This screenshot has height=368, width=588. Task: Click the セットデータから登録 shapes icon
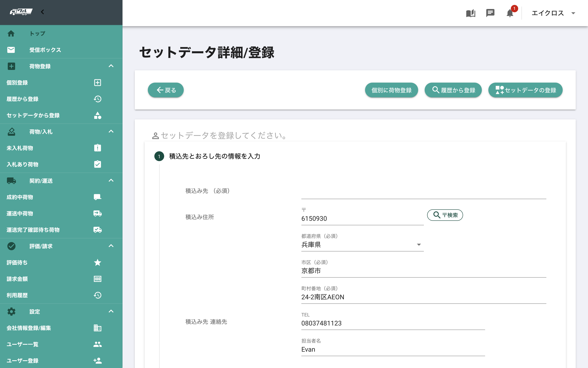[x=97, y=115]
